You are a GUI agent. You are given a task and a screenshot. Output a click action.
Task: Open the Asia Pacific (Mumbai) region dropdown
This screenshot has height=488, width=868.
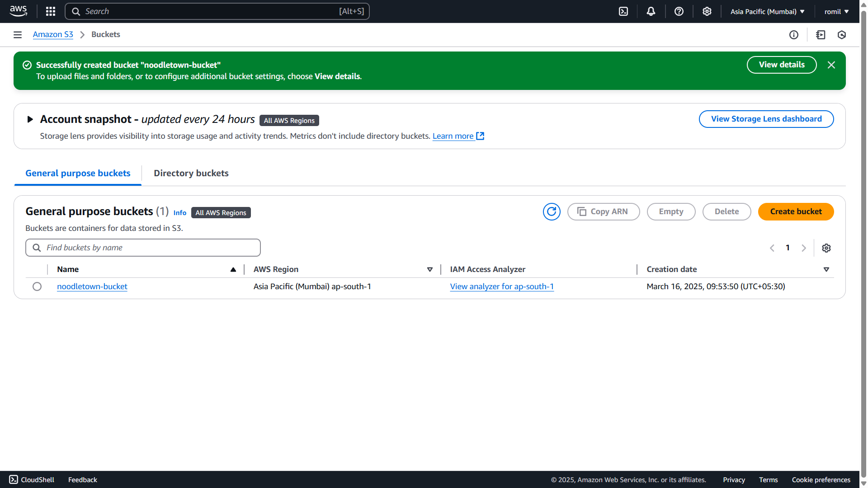tap(768, 11)
